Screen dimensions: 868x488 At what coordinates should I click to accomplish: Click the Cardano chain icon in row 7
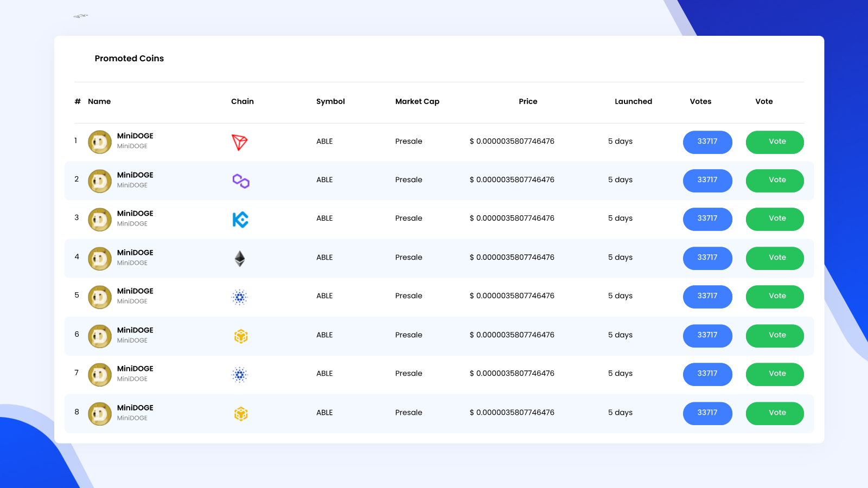(240, 375)
